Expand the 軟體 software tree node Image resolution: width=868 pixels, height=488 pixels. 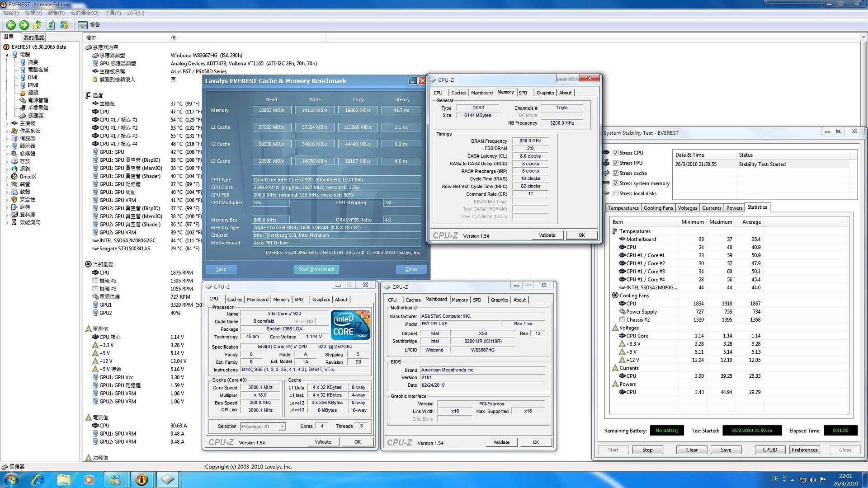pyautogui.click(x=7, y=192)
